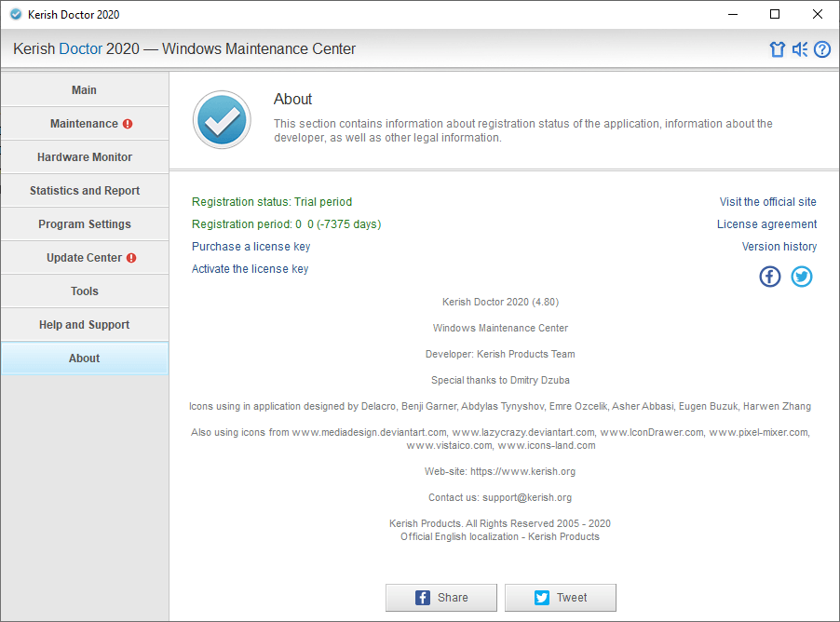Click the Kerish Doctor 2020 (4.80) version text

[x=500, y=303]
